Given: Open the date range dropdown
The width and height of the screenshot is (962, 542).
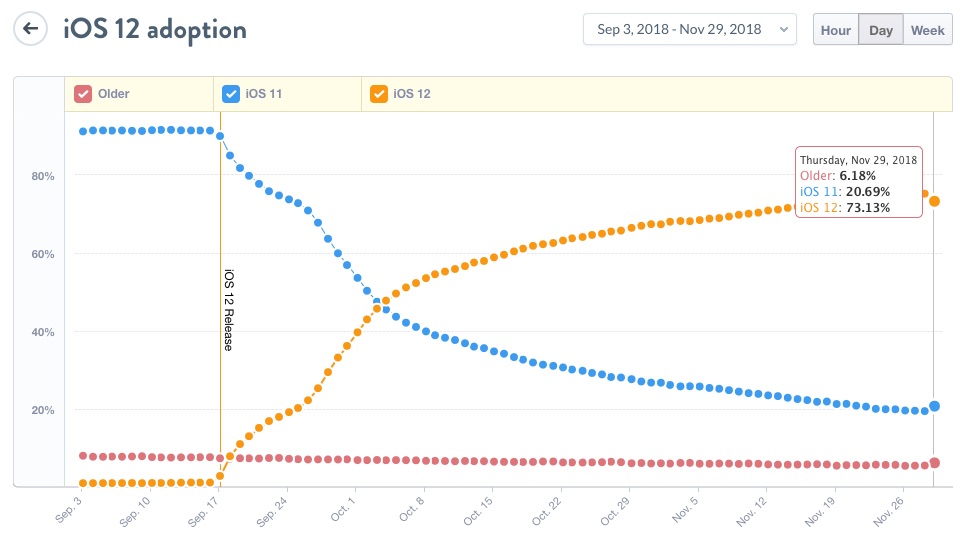Looking at the screenshot, I should [x=689, y=29].
